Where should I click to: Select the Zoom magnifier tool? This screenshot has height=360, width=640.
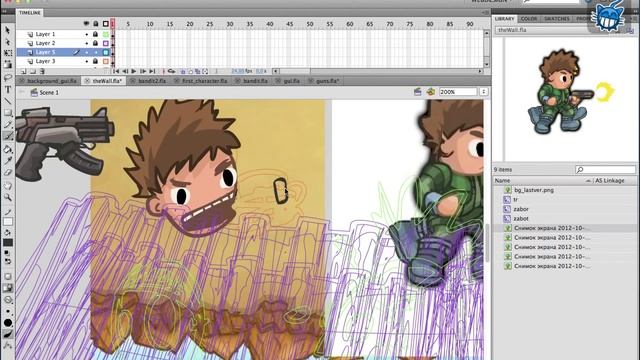click(x=8, y=198)
